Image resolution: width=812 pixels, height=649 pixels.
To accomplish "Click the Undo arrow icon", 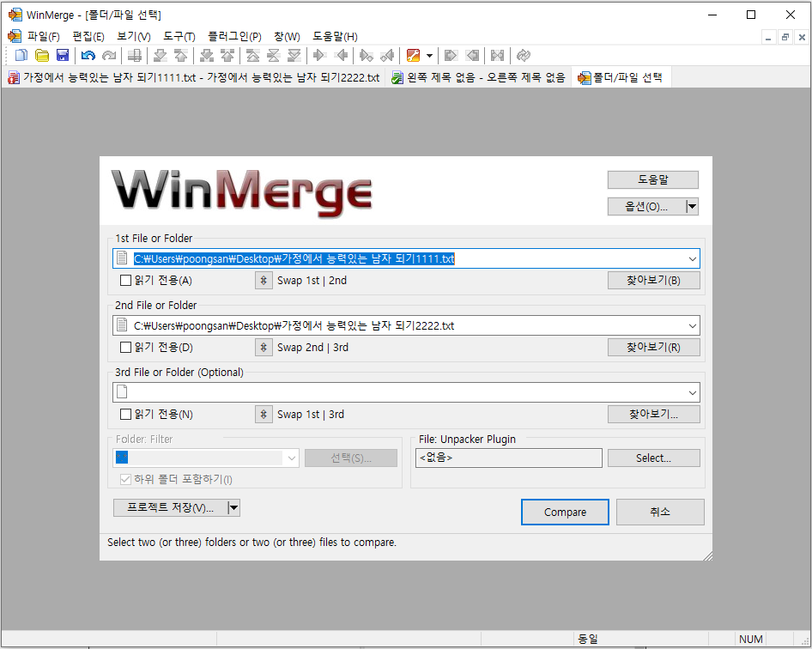I will point(88,56).
